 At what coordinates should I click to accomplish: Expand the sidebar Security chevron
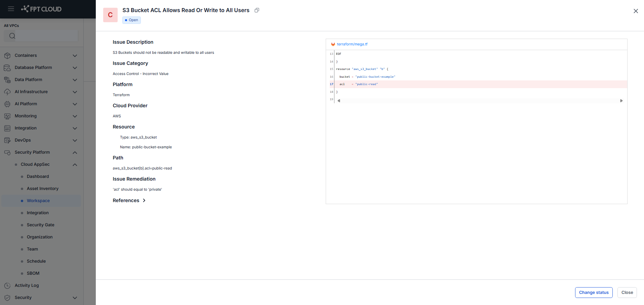tap(75, 298)
